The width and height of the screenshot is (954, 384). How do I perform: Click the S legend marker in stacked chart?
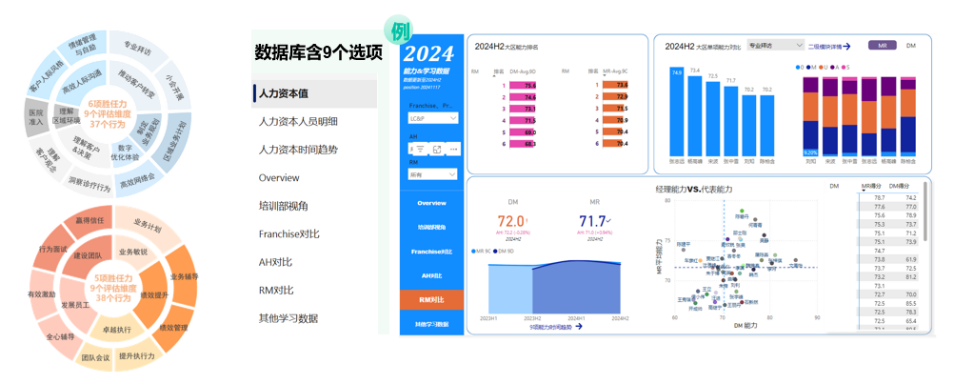[x=843, y=67]
